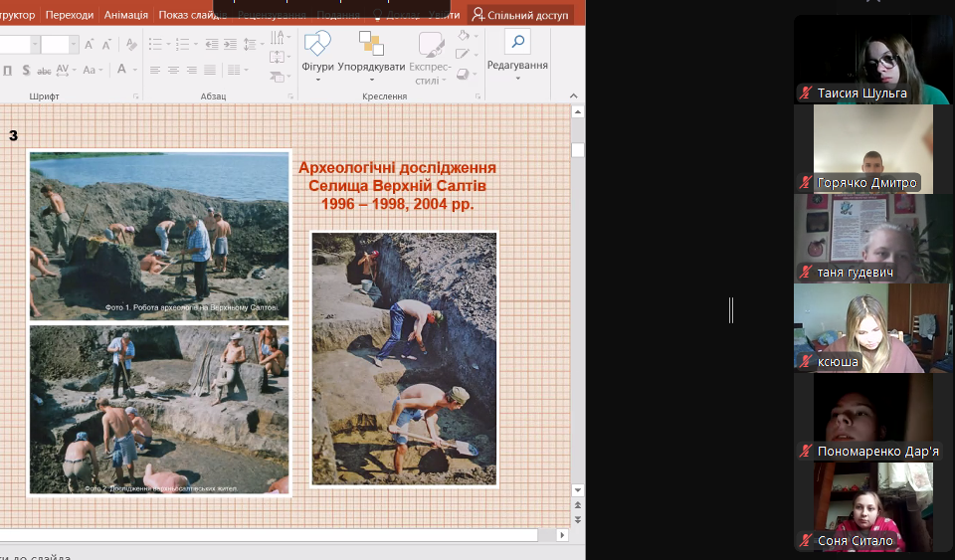Center-align the paragraph text

point(173,70)
